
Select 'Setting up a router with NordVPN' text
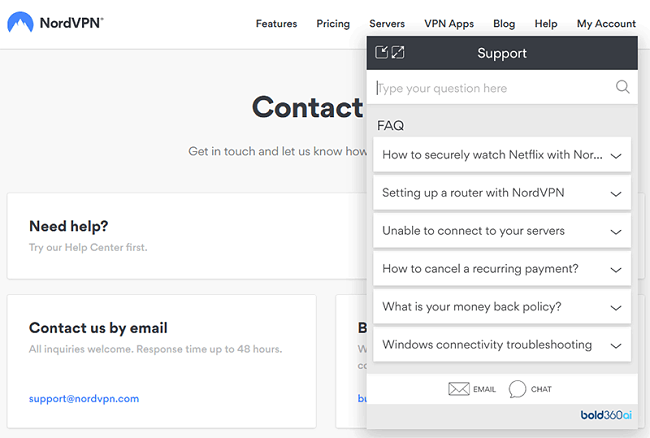[x=473, y=193]
